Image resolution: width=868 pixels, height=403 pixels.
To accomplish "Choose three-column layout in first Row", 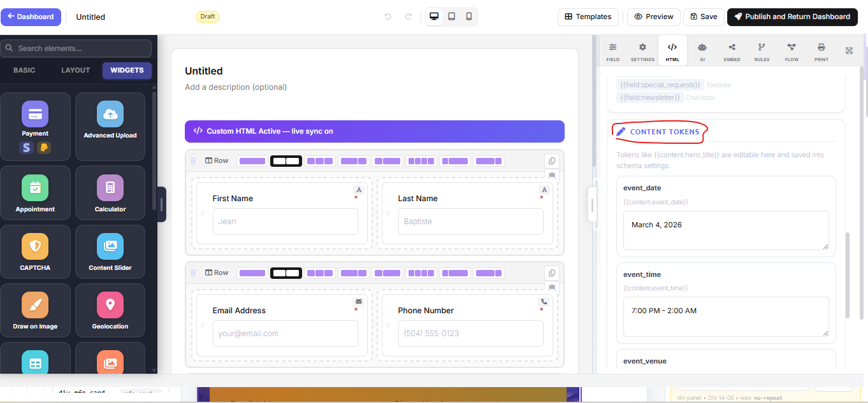I will click(320, 161).
